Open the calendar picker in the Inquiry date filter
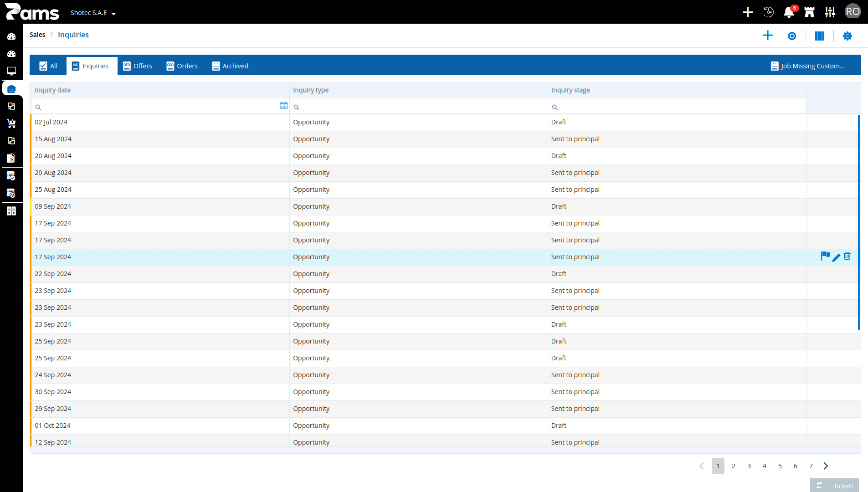The width and height of the screenshot is (868, 492). [x=283, y=106]
